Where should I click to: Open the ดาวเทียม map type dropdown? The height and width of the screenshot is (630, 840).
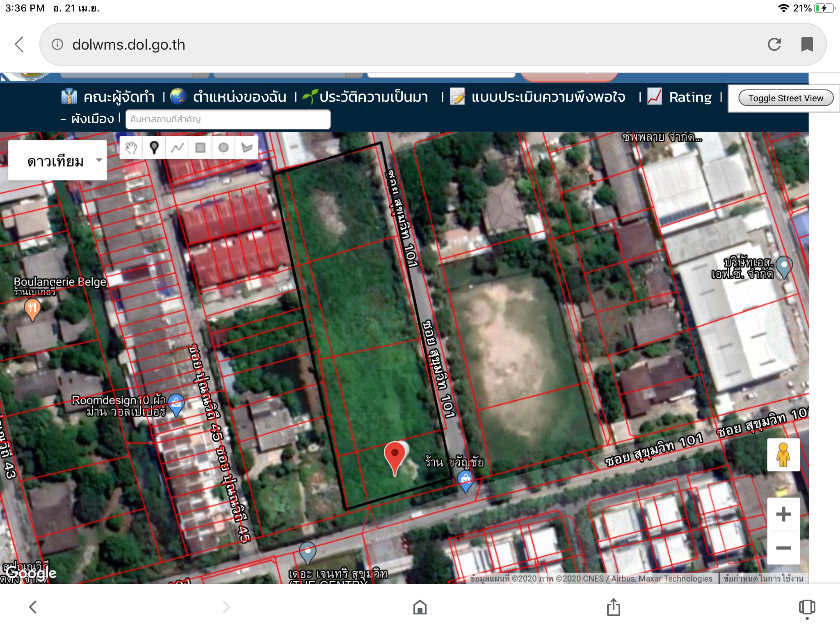click(58, 161)
